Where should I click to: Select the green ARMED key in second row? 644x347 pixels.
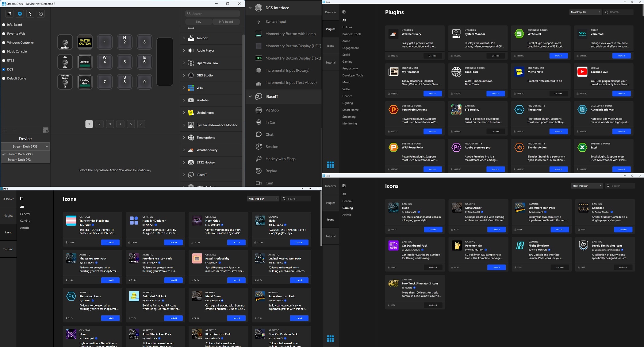pos(85,62)
